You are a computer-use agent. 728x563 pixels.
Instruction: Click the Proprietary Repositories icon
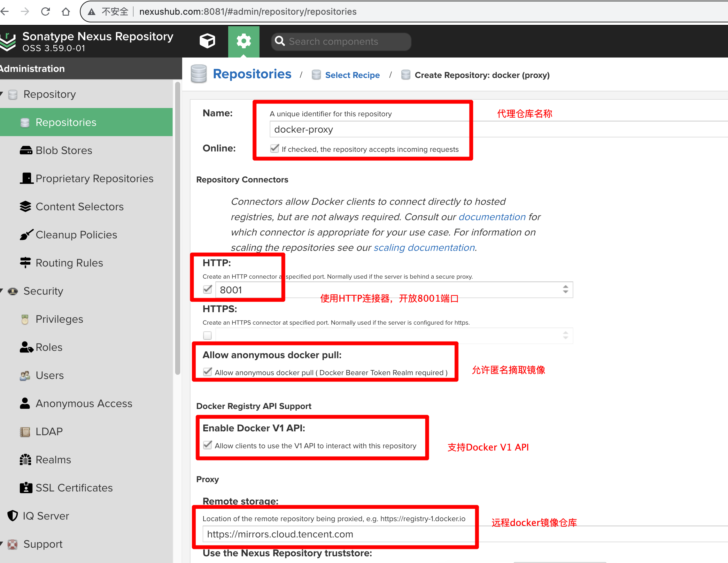pyautogui.click(x=26, y=178)
